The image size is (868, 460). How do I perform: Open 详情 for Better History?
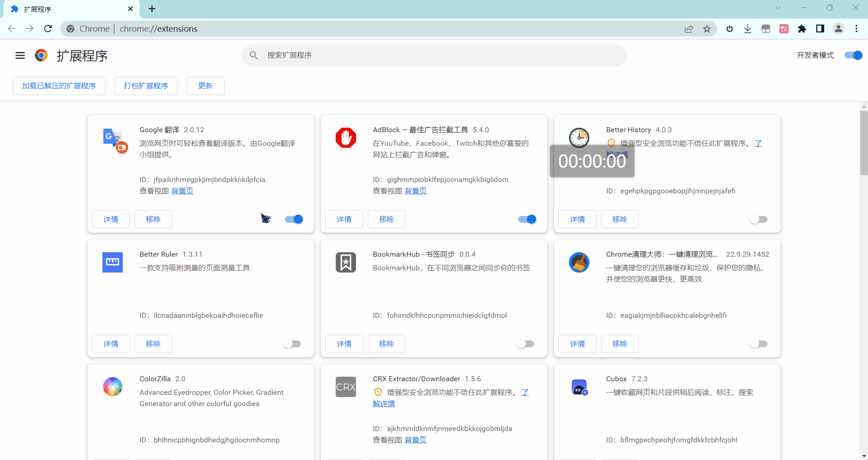pyautogui.click(x=578, y=219)
